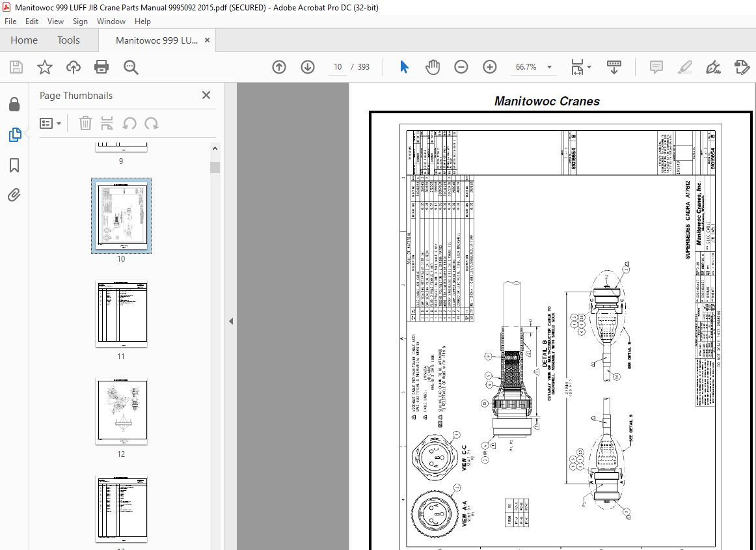Click the thumbnails panel scrollbar thumb
The image size is (756, 550).
(215, 167)
